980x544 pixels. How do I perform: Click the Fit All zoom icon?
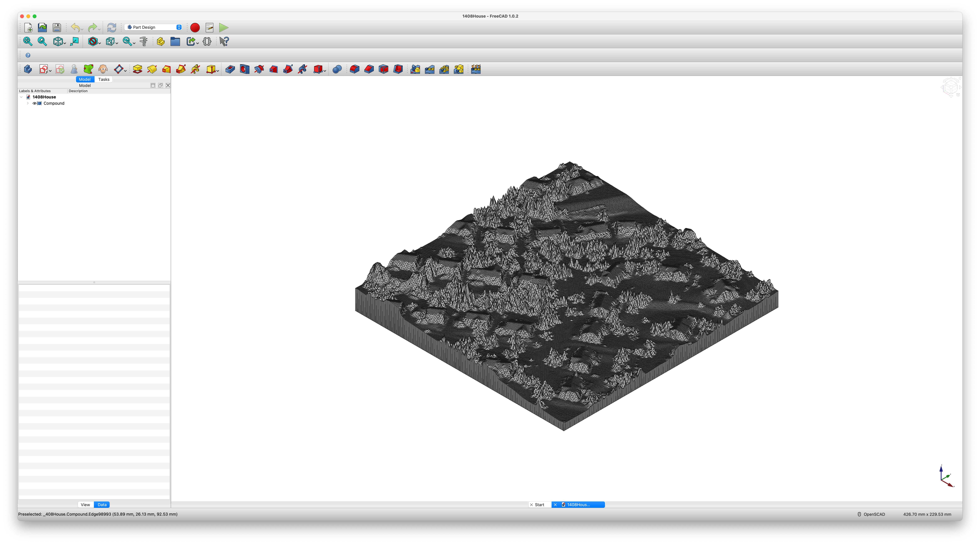(x=27, y=41)
